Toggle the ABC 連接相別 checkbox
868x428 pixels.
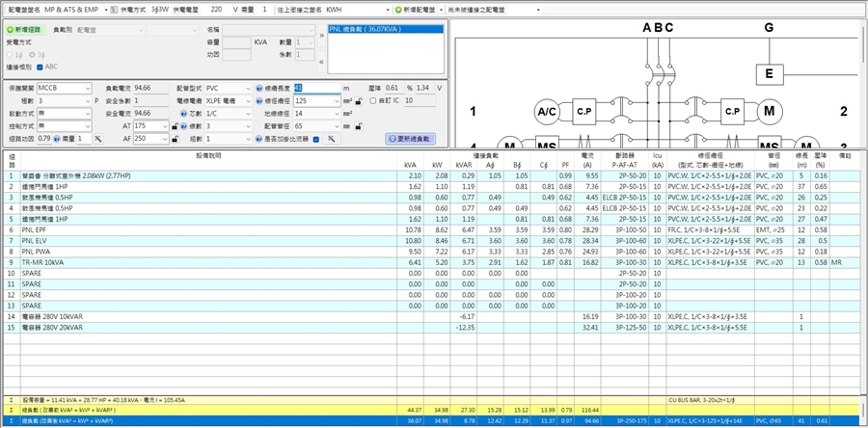click(40, 67)
